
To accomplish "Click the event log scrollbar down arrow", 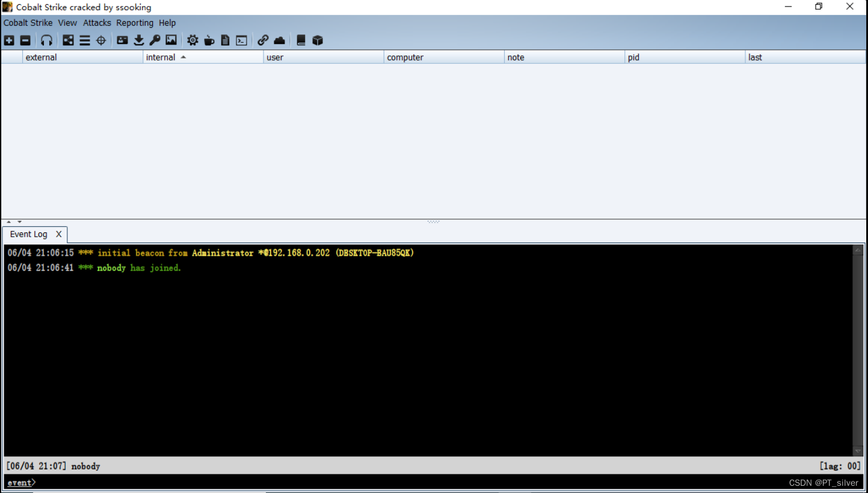I will [x=858, y=451].
